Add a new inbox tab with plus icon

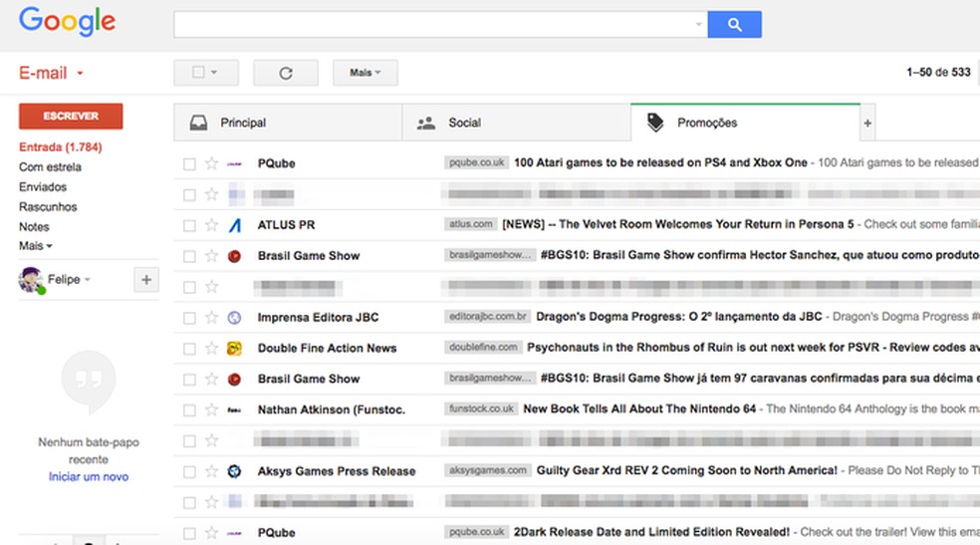pos(867,124)
